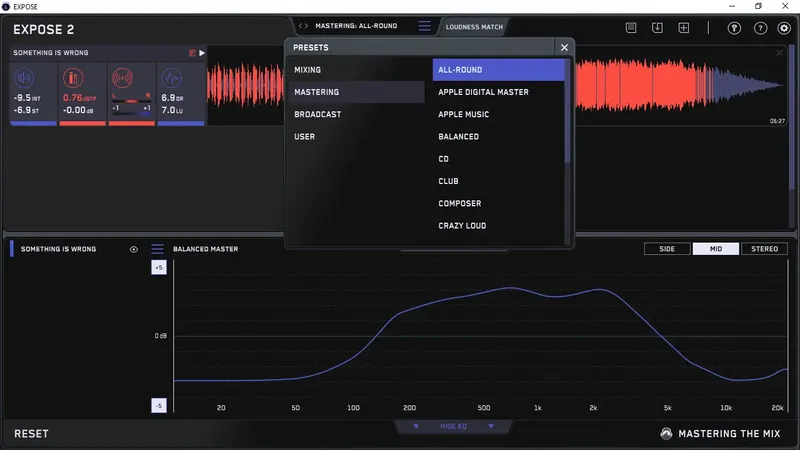The image size is (800, 450).
Task: Click the compact view square icon
Action: tap(631, 28)
